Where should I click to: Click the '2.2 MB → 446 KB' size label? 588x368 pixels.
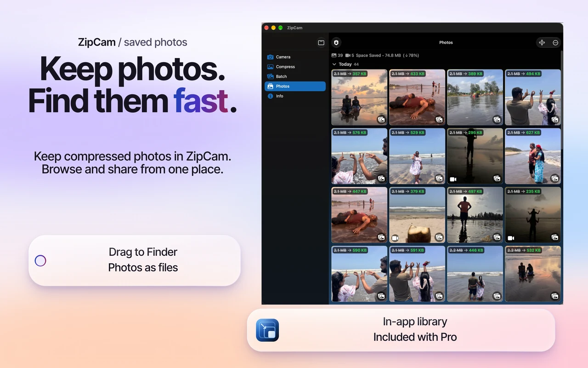click(466, 250)
